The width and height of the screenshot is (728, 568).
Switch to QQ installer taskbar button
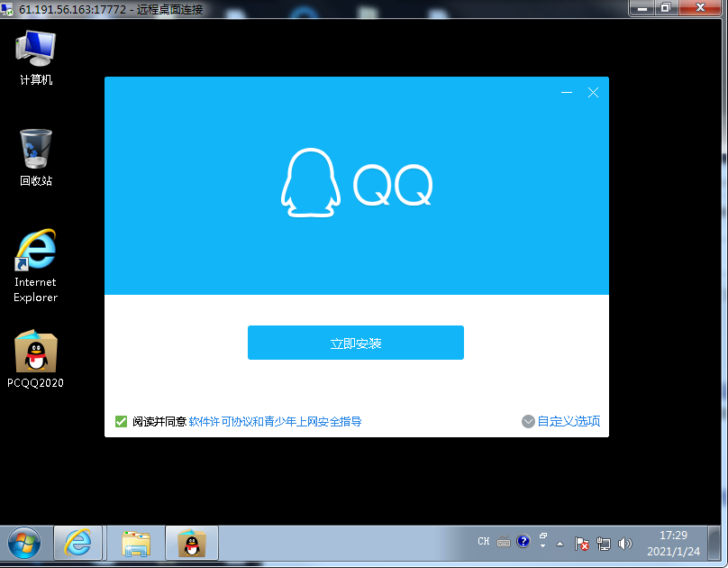click(192, 543)
